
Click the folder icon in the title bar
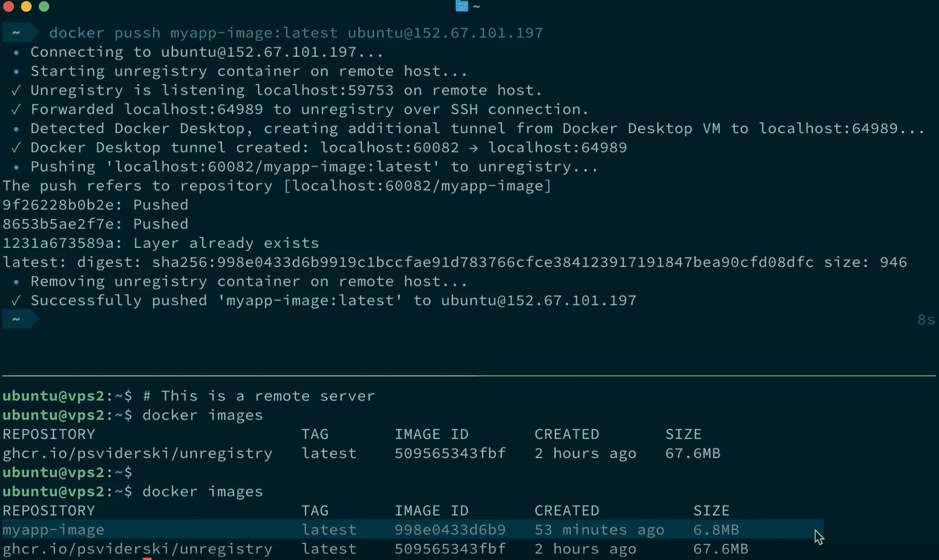pos(462,6)
